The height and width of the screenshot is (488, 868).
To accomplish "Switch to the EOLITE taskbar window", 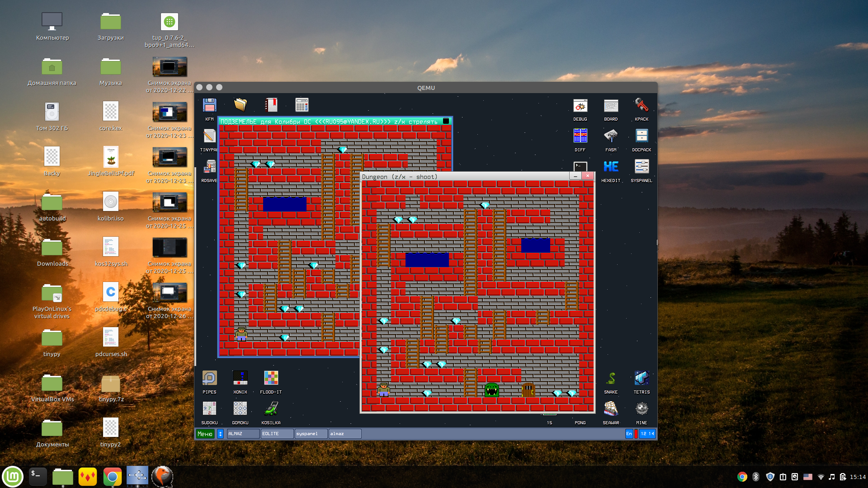I will [277, 434].
